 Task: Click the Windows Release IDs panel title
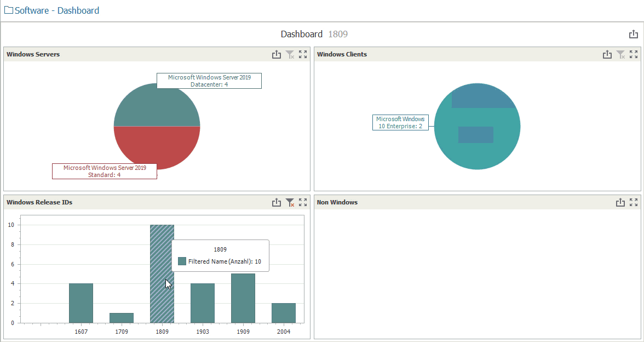pyautogui.click(x=39, y=202)
